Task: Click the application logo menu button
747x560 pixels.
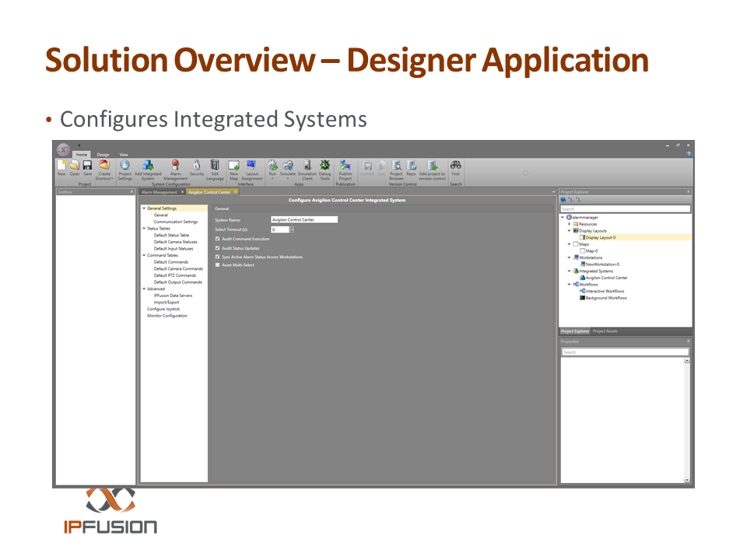Action: point(63,149)
